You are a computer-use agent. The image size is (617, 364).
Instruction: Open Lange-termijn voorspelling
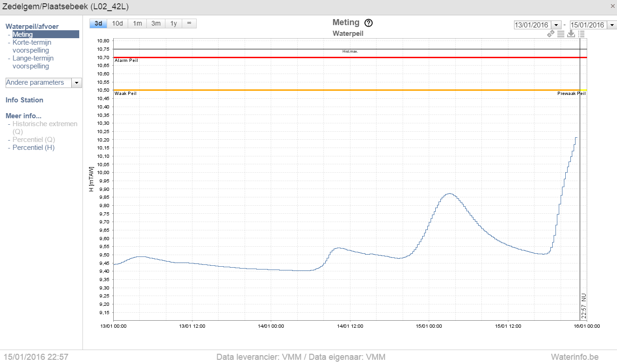[x=33, y=62]
